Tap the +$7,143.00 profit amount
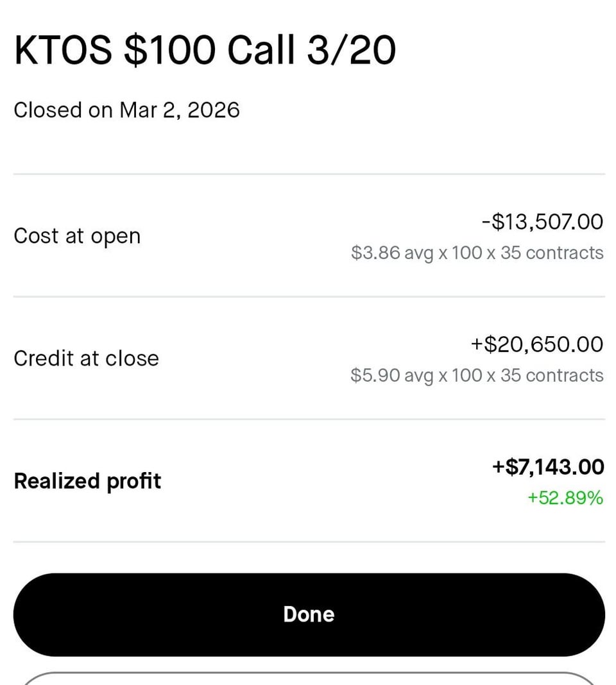This screenshot has height=685, width=616. click(548, 467)
